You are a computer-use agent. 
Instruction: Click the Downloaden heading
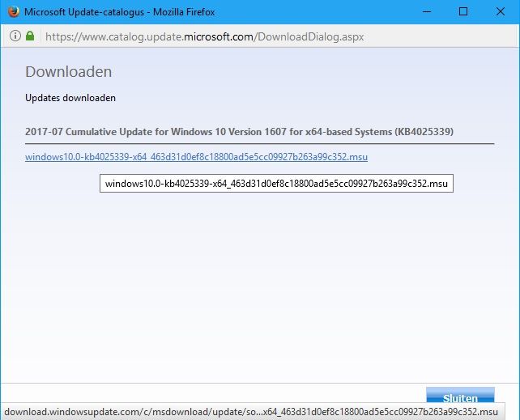click(68, 72)
